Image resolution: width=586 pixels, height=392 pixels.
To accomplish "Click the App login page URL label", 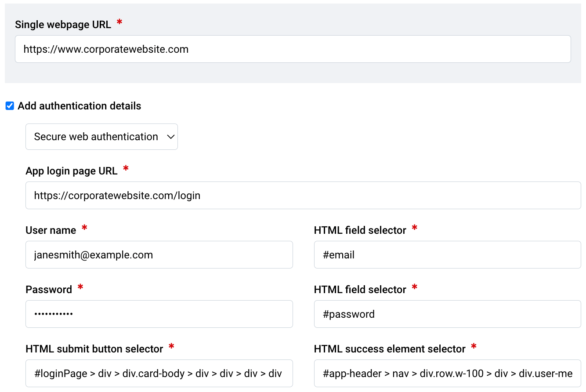I will pos(72,171).
